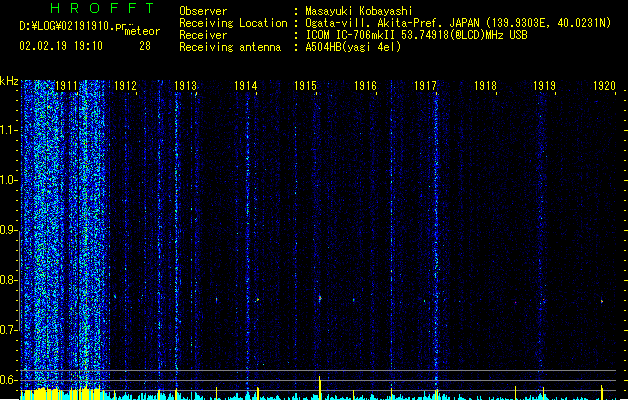629x400 pixels.
Task: Click the date stamp 02.02.19 19:10
Action: (x=61, y=46)
